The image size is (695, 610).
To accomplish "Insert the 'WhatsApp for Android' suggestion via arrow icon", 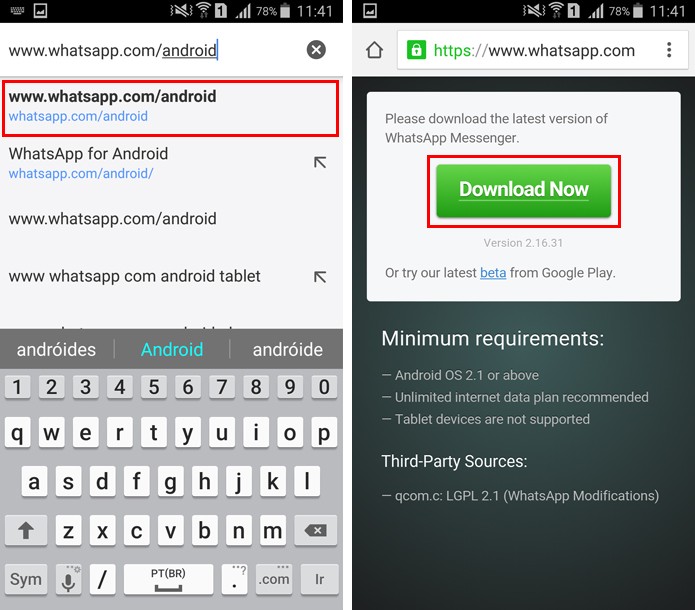I will 320,162.
